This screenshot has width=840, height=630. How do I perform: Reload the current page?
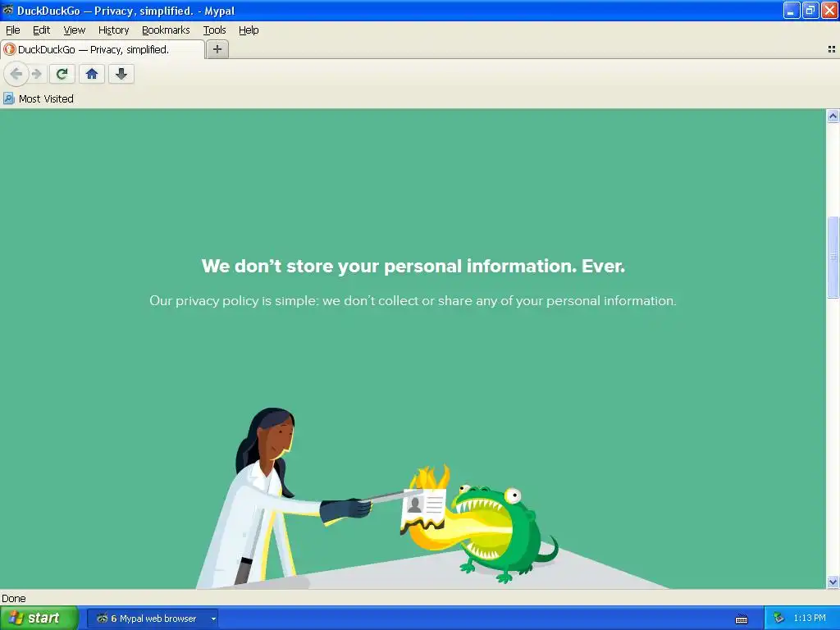coord(62,74)
